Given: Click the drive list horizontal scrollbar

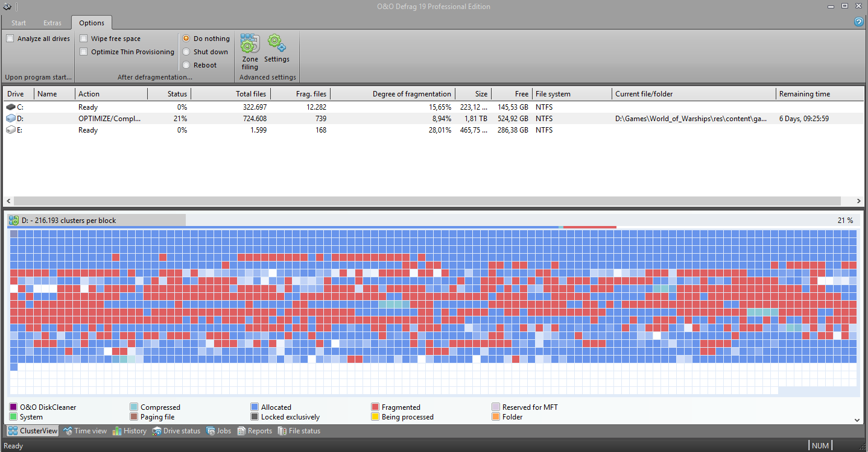Looking at the screenshot, I should pyautogui.click(x=426, y=201).
